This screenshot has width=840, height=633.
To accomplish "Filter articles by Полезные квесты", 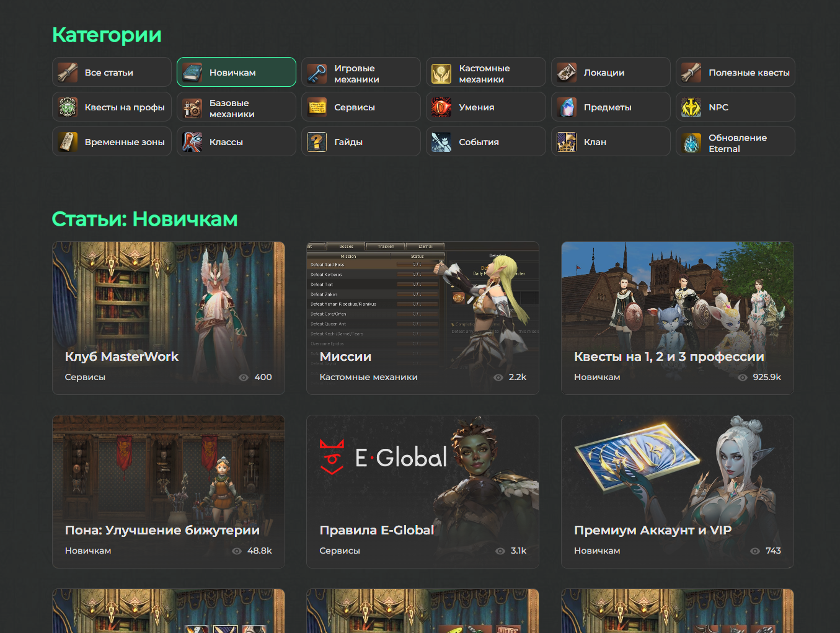I will 735,72.
